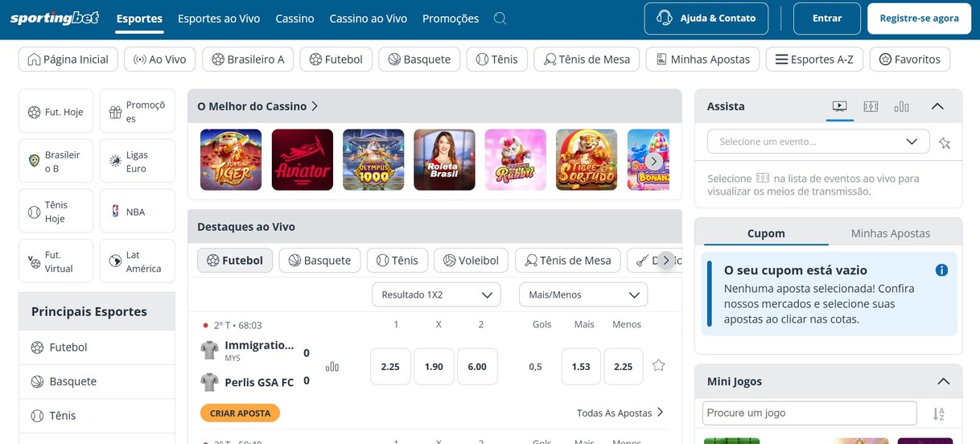Favorite the Immigration vs Perlis match star

point(658,366)
